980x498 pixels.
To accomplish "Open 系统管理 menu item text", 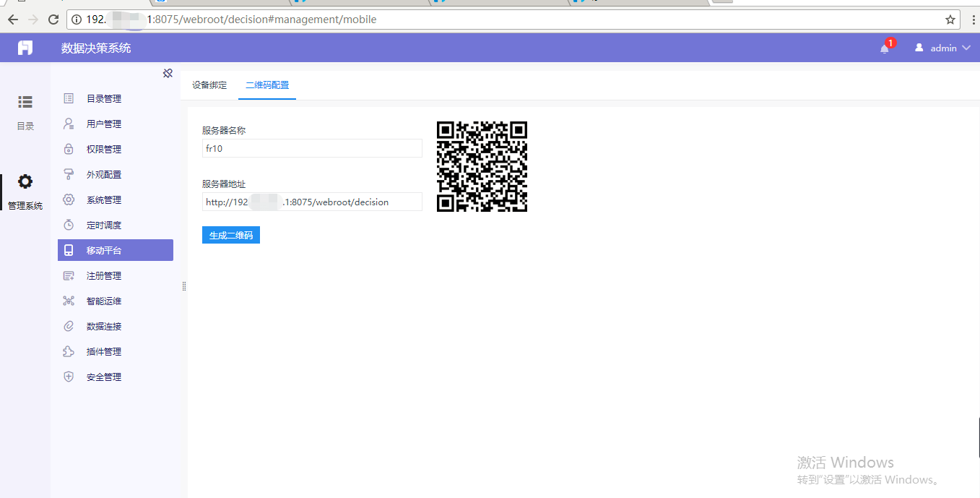I will pos(104,200).
